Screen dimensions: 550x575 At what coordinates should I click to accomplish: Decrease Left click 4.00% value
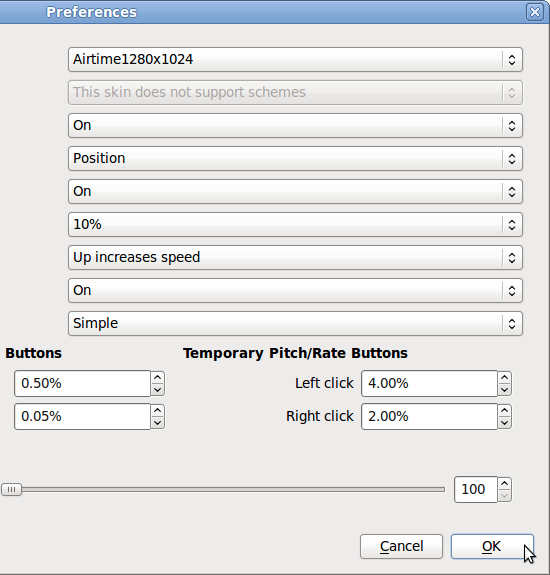505,389
